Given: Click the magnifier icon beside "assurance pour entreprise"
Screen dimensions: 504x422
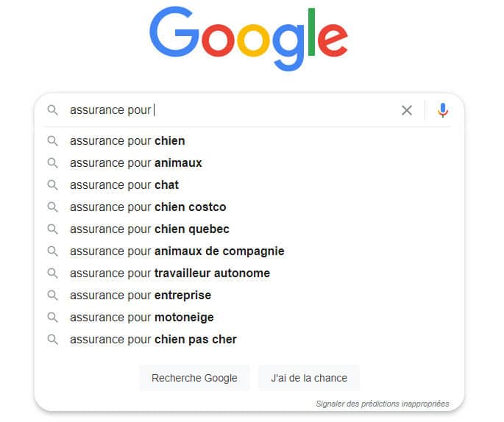Looking at the screenshot, I should [52, 295].
